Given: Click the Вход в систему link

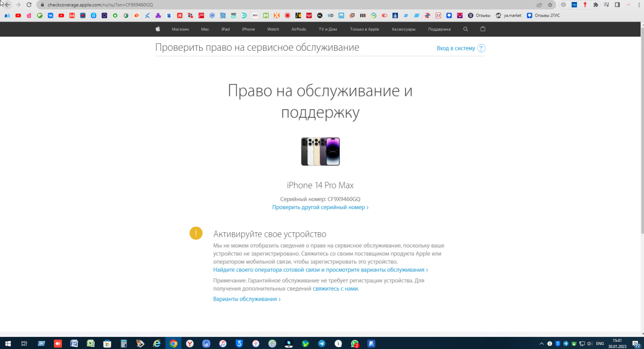Looking at the screenshot, I should point(455,48).
